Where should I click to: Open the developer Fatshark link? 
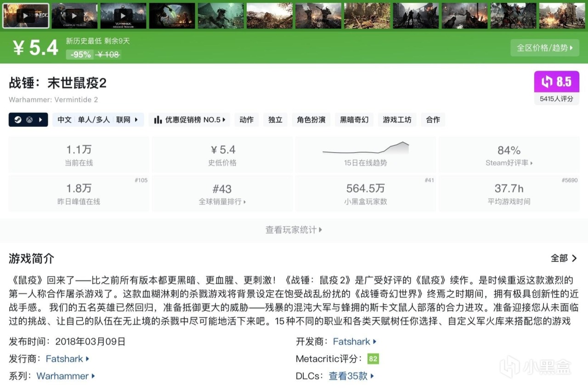coord(355,342)
